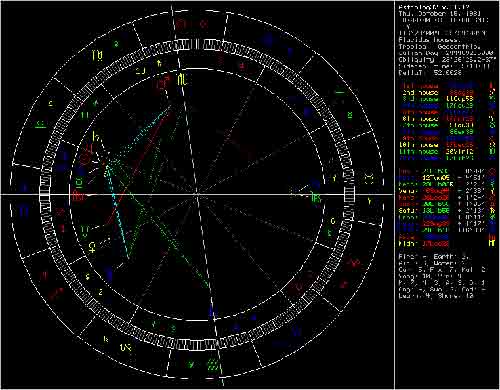
Task: Click the yellow Capricorn glyph at bottom
Action: pyautogui.click(x=126, y=348)
